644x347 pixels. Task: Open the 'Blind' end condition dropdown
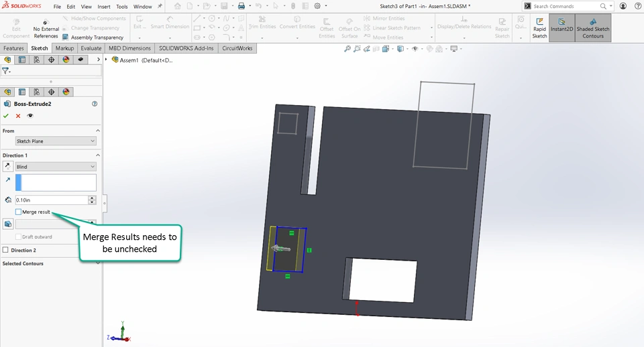point(56,167)
